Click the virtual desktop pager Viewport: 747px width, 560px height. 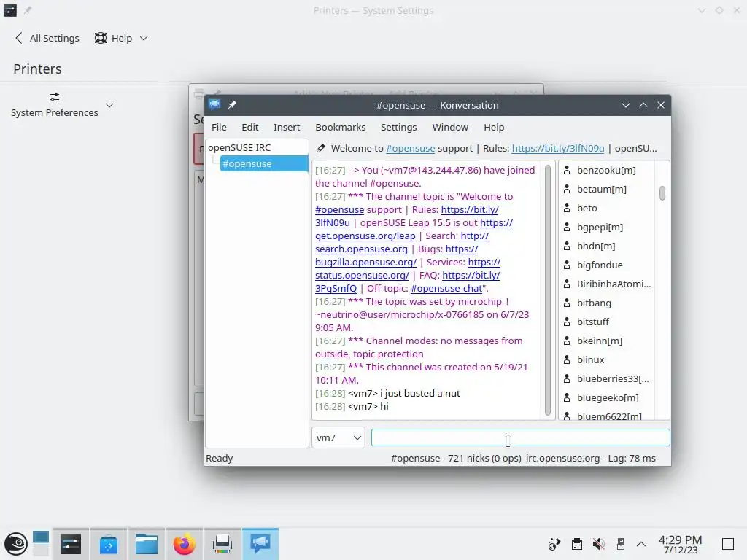coord(41,544)
